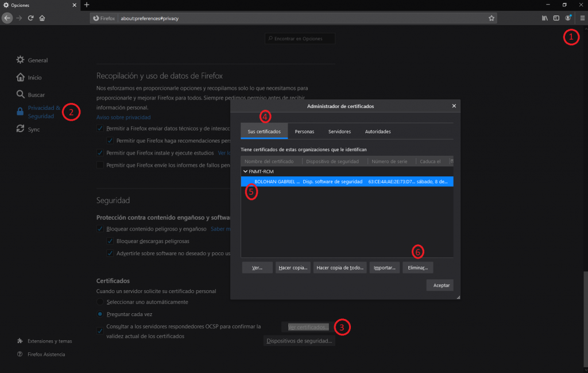Image resolution: width=588 pixels, height=373 pixels.
Task: Click the Ver certificados button
Action: 308,327
